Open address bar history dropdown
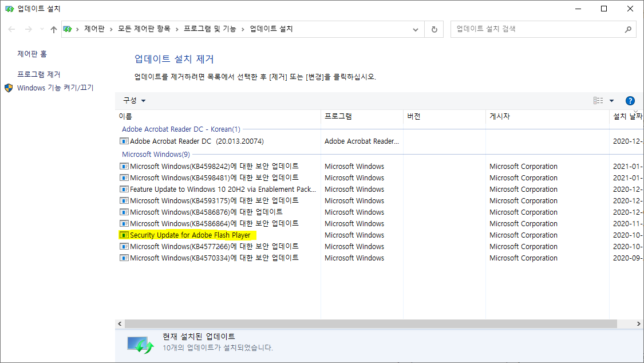Viewport: 644px width, 363px height. pyautogui.click(x=416, y=30)
